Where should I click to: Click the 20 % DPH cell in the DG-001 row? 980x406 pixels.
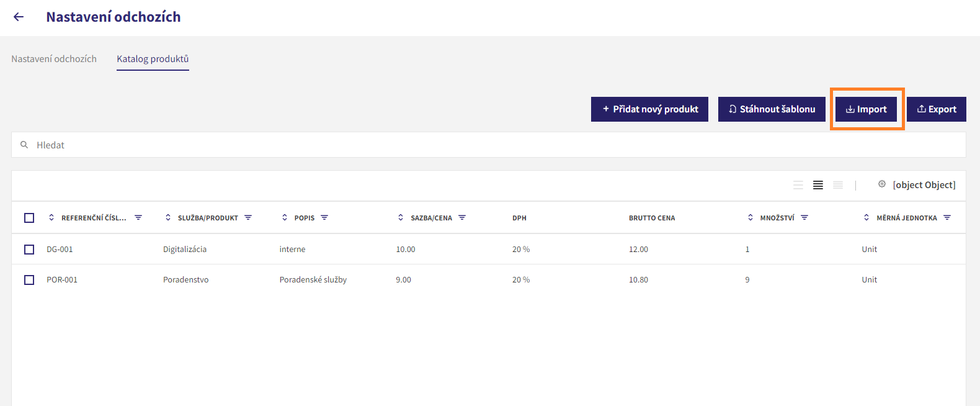521,249
